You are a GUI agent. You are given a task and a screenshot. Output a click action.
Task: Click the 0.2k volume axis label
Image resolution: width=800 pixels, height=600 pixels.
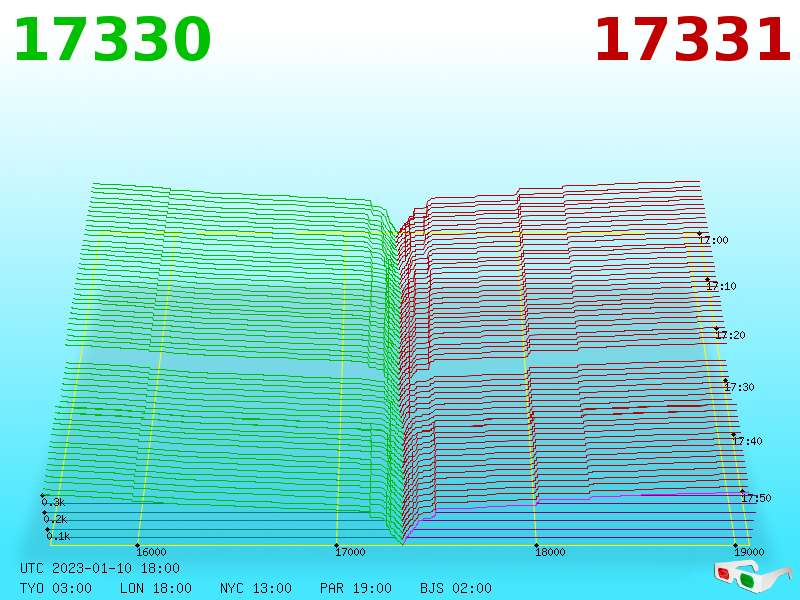pos(56,519)
